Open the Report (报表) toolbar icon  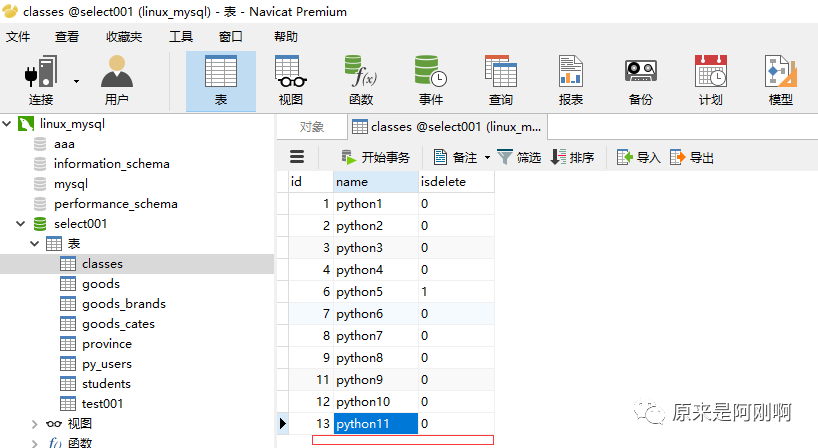[571, 81]
